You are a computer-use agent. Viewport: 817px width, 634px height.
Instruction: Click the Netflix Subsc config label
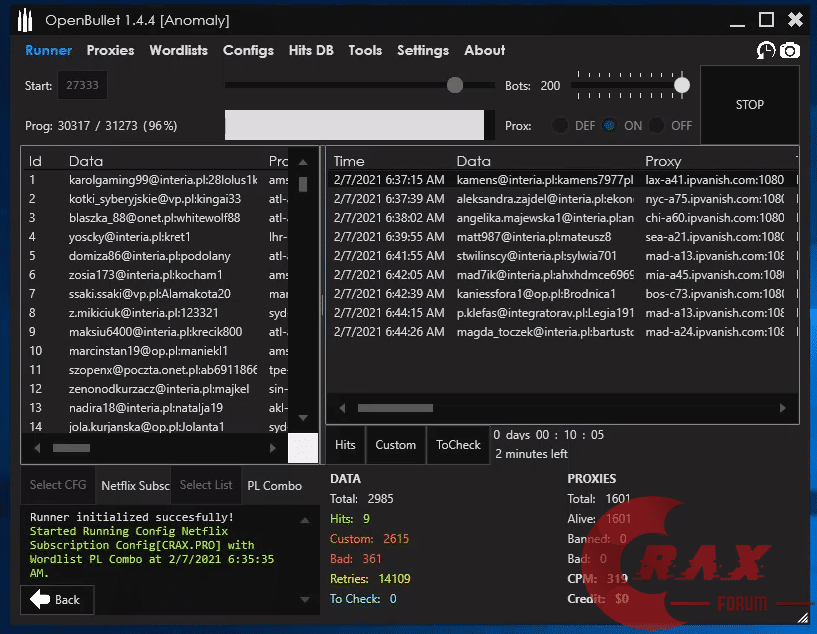(x=135, y=486)
